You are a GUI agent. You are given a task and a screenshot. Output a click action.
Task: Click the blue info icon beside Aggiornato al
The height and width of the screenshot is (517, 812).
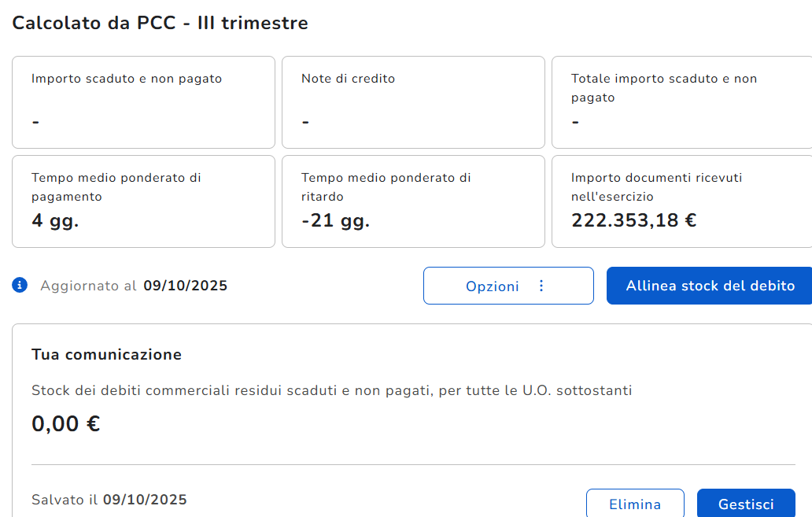point(20,285)
